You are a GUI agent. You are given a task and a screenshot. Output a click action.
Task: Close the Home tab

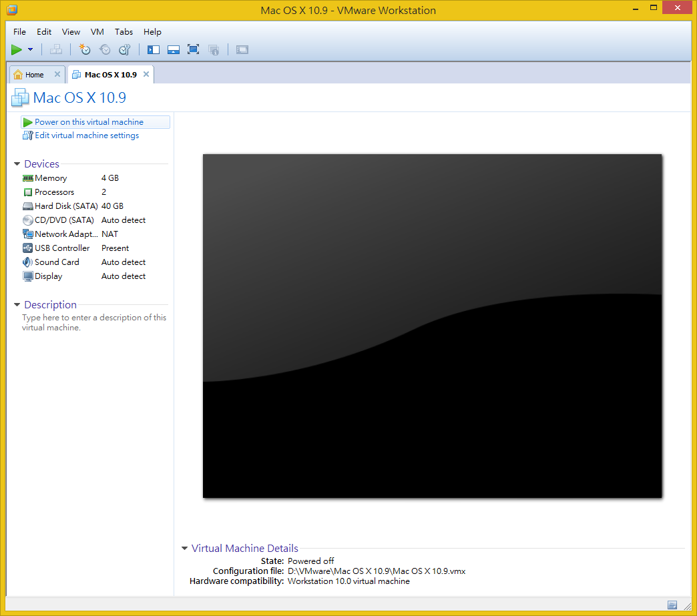[x=57, y=74]
